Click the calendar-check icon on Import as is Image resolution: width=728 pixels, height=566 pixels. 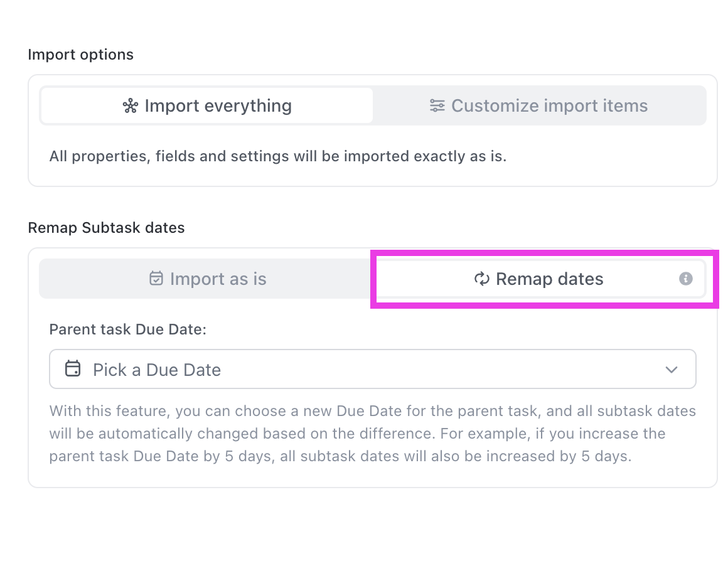coord(156,279)
